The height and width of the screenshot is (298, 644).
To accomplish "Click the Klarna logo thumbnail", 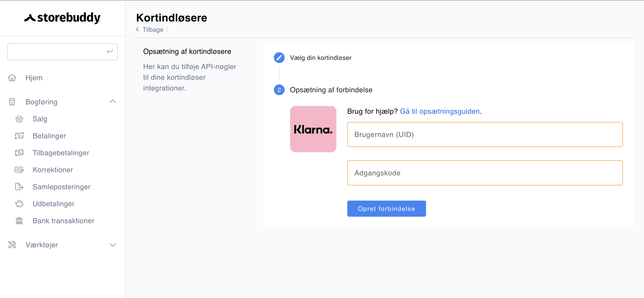I will pos(313,129).
